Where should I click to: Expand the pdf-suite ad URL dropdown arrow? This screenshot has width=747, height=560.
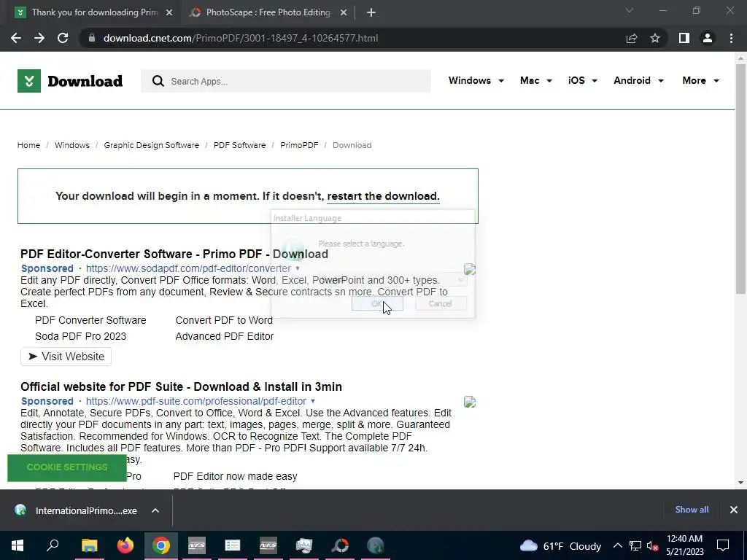[x=313, y=402]
